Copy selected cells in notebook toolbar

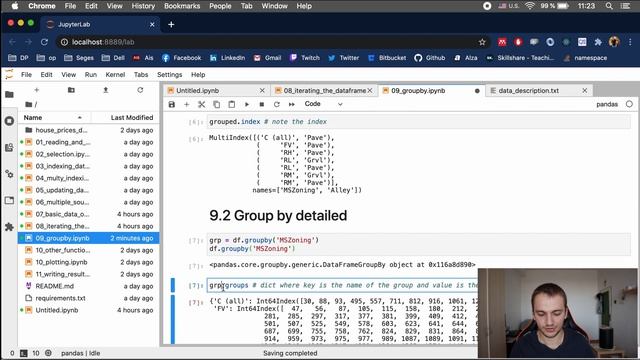tap(217, 104)
